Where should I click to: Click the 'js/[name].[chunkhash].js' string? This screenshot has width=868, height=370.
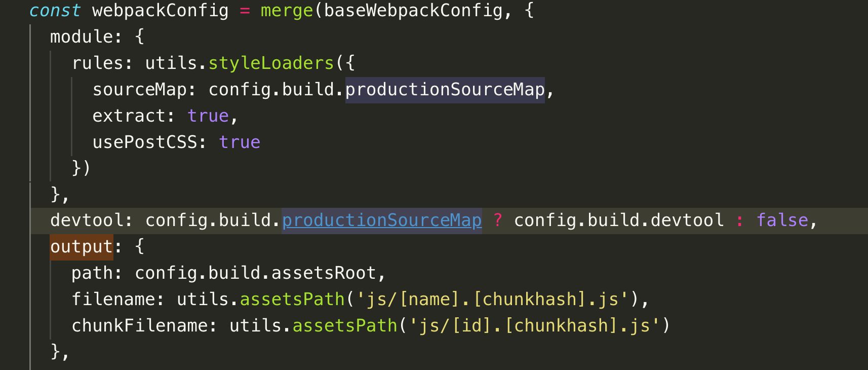click(492, 300)
